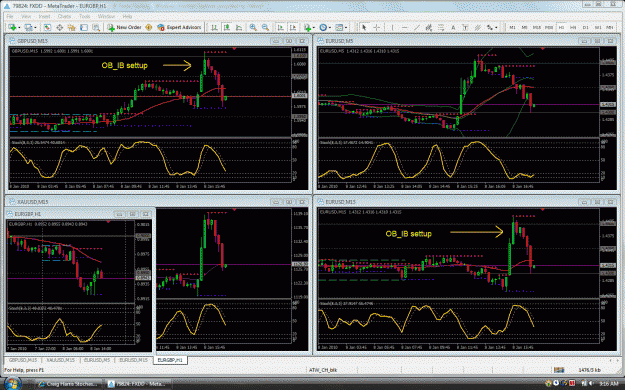Open Craig Harris Stochas... taskbar window
The image size is (625, 390).
coord(68,384)
